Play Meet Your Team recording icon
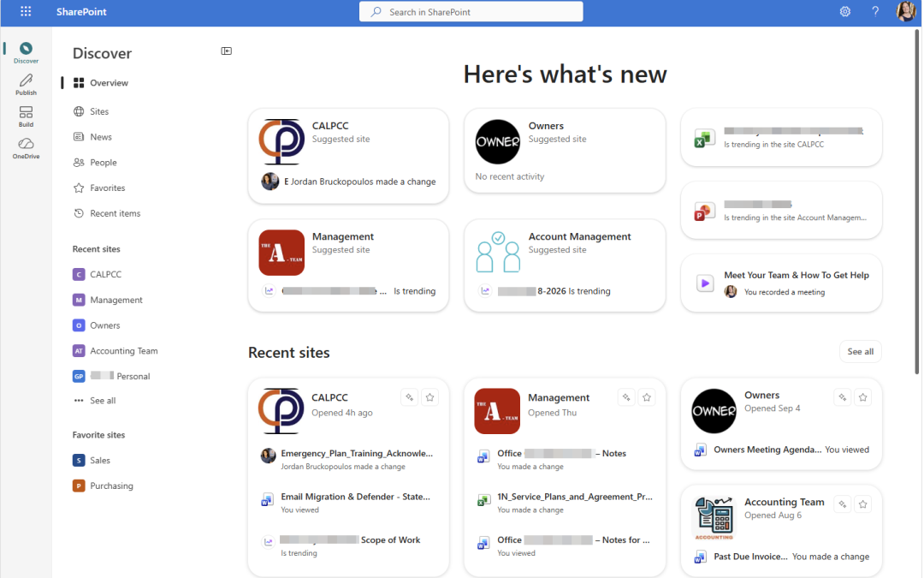 (x=705, y=283)
